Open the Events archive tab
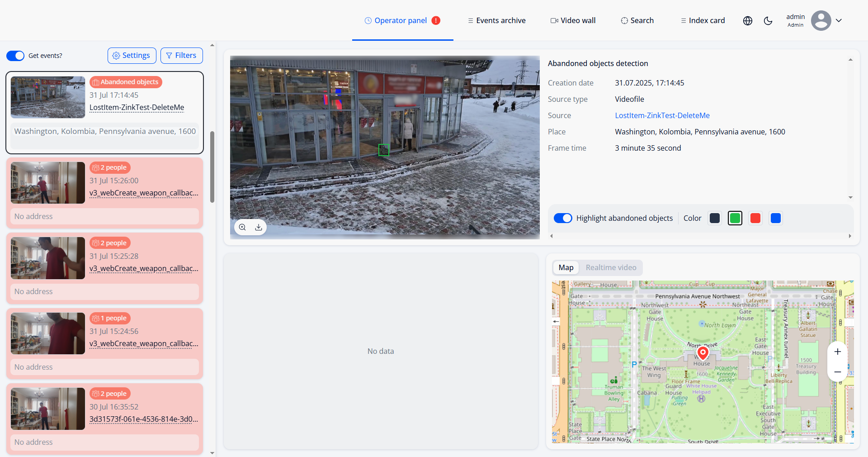This screenshot has height=457, width=868. [x=496, y=20]
